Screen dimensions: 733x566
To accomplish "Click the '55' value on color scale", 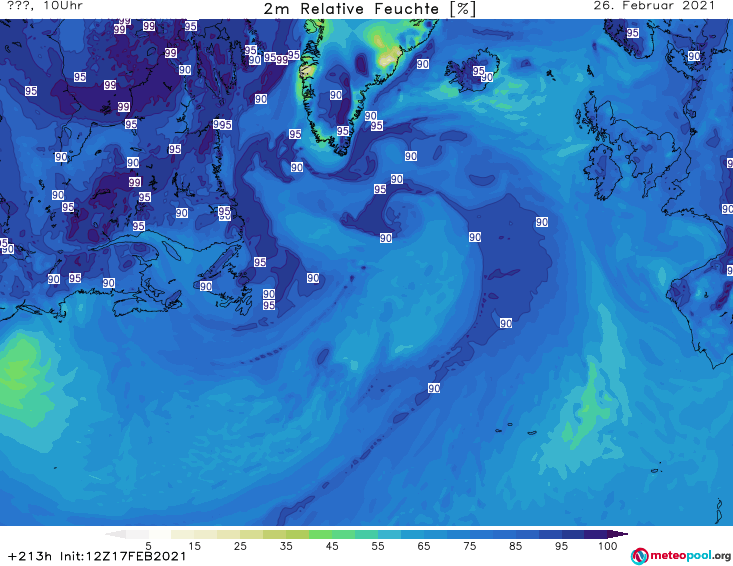I will click(x=378, y=546).
